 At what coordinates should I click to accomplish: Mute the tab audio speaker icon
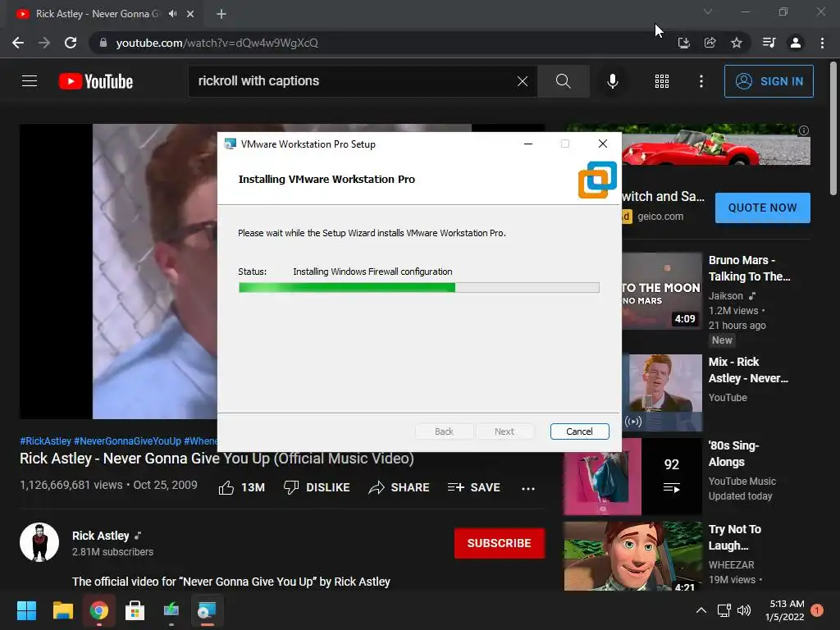(x=172, y=14)
